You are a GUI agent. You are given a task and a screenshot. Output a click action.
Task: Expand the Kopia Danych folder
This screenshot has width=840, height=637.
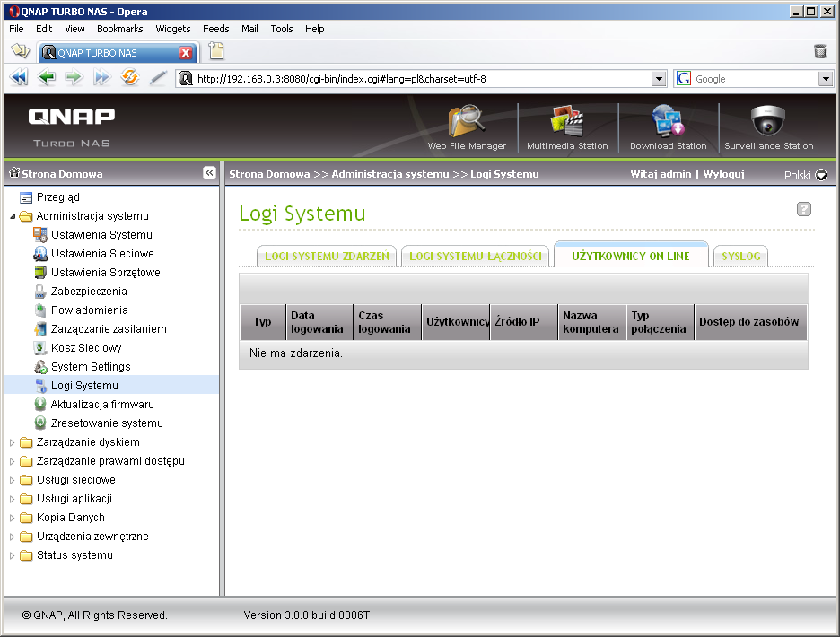(13, 518)
